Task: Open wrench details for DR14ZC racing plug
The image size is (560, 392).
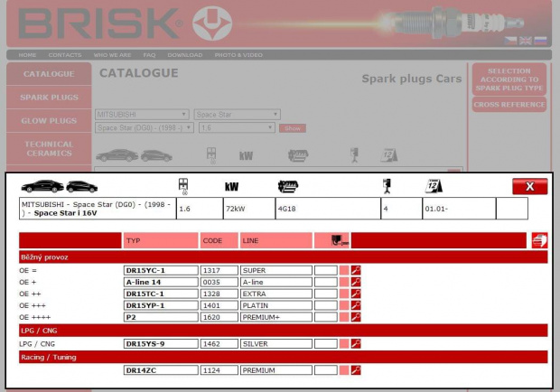Action: click(x=356, y=369)
